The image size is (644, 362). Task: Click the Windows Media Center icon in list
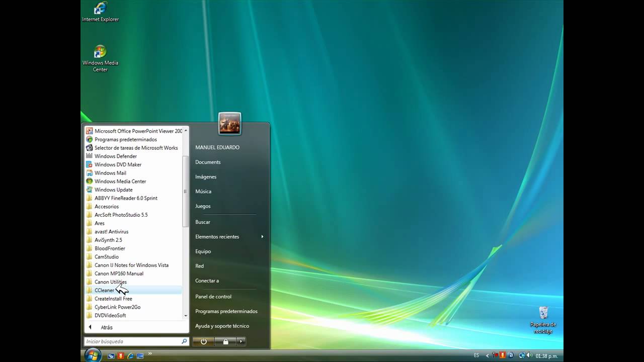pyautogui.click(x=90, y=181)
